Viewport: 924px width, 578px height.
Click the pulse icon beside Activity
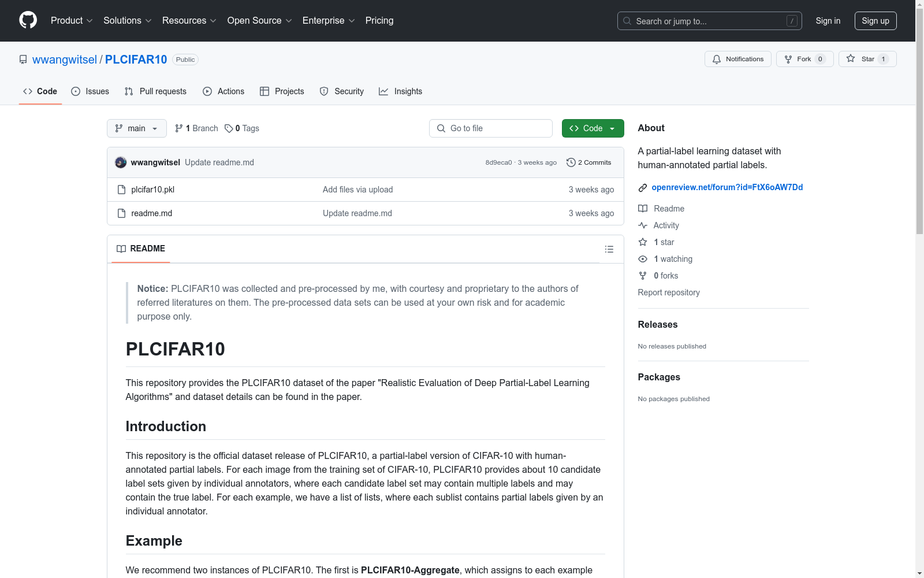[x=643, y=225]
